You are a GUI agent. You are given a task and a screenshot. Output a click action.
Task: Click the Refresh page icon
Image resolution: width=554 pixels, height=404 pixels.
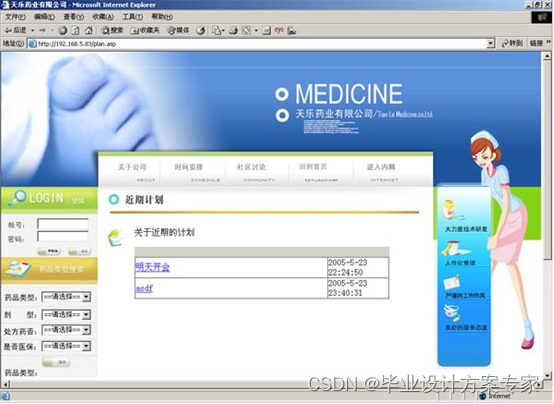pyautogui.click(x=76, y=30)
